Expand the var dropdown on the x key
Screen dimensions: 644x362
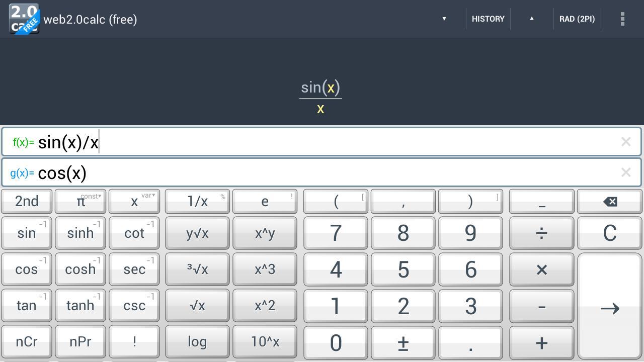[x=149, y=195]
